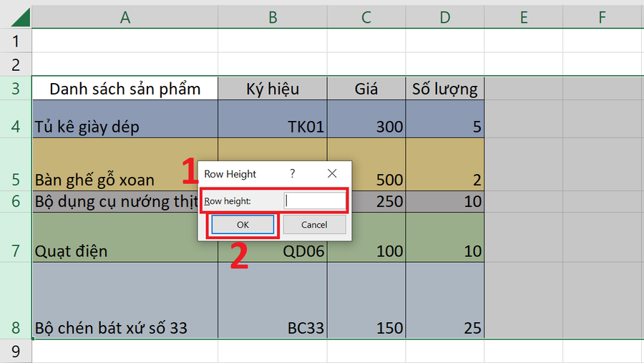Click empty cell E4
Viewport: 644px width, 363px height.
(x=524, y=119)
